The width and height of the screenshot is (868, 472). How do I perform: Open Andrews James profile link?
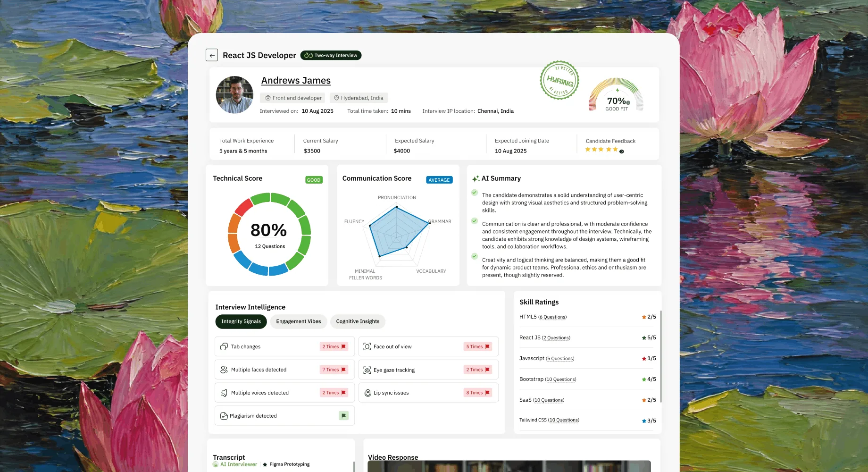point(296,80)
